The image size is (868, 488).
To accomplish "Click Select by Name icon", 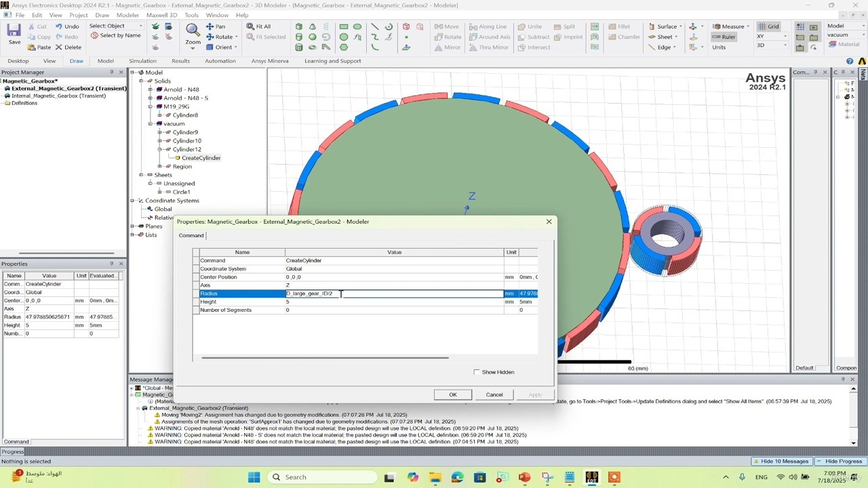I will pyautogui.click(x=115, y=35).
